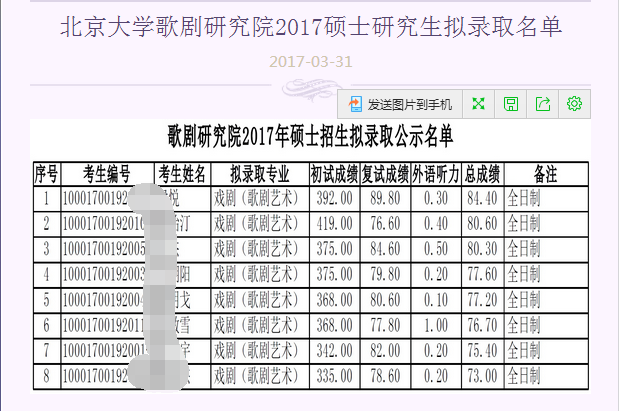
Task: Click the retest score 82.00
Action: [385, 351]
